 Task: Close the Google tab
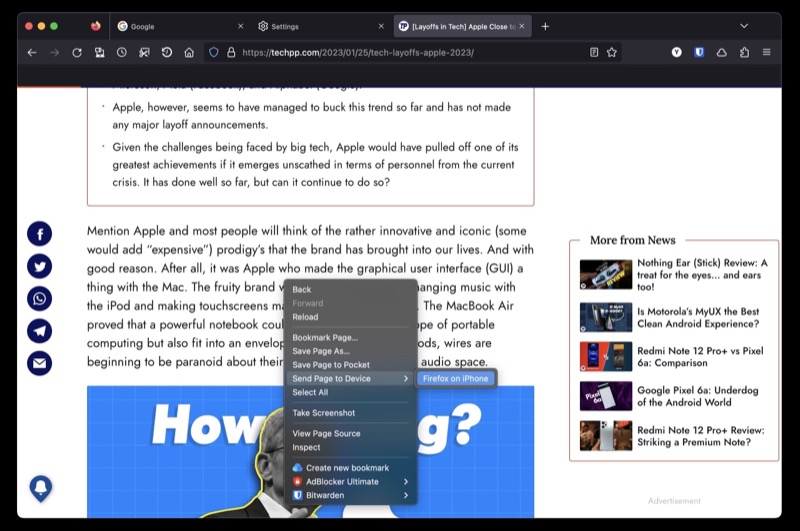tap(240, 26)
